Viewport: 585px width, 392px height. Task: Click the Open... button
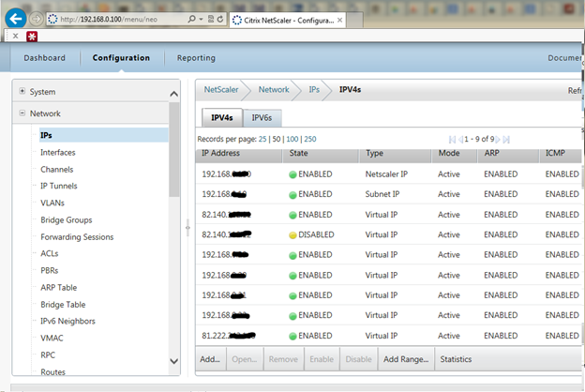[x=245, y=359]
